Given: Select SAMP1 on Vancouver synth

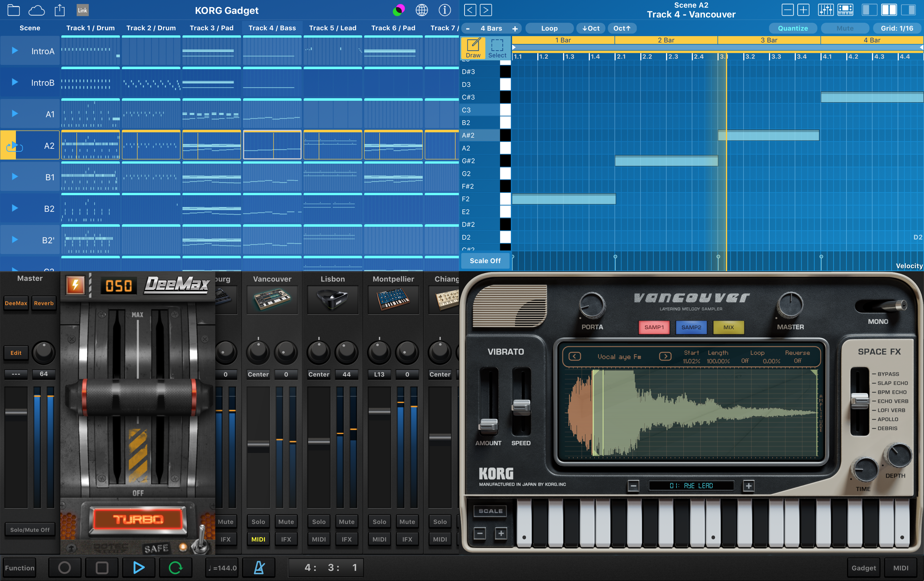Looking at the screenshot, I should click(x=654, y=327).
